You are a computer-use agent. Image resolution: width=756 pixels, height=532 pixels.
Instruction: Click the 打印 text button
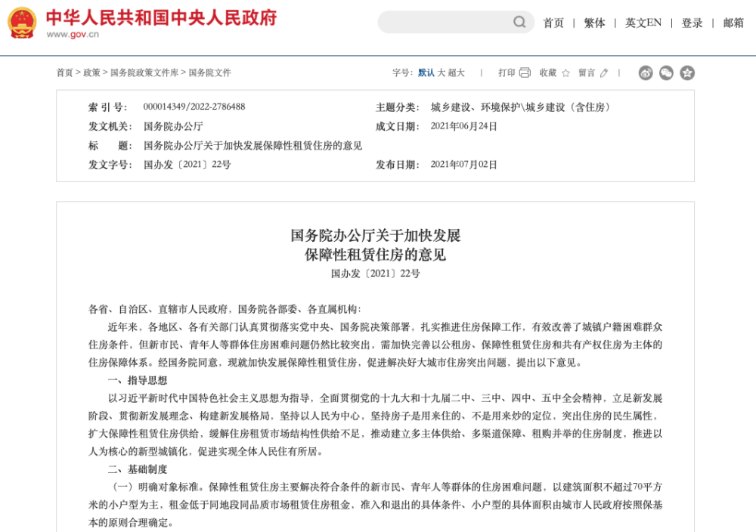(507, 73)
